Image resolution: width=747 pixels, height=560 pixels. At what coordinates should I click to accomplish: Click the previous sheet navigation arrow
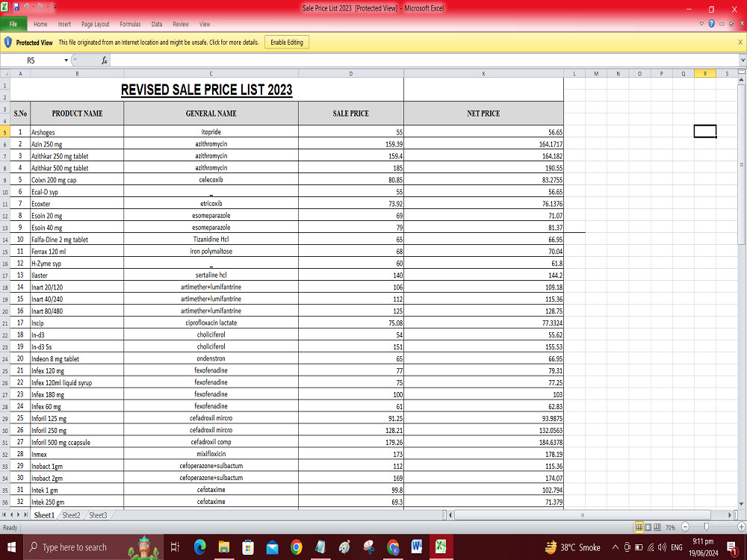point(12,514)
